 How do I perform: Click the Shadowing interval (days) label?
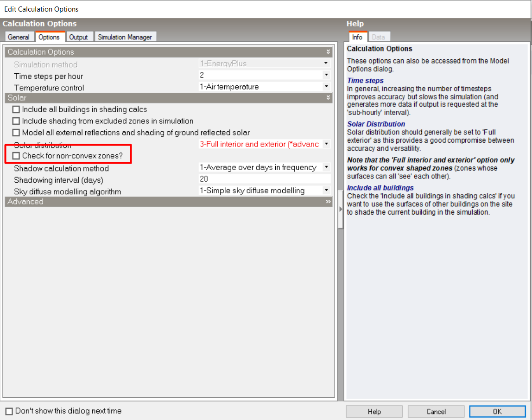[x=59, y=180]
